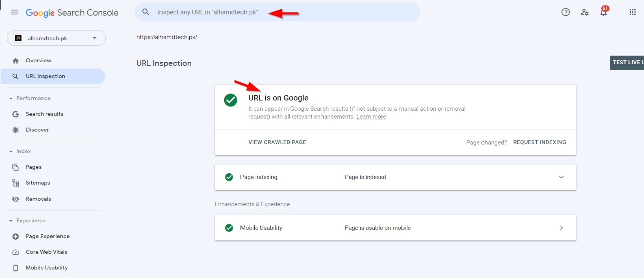Follow the Learn more link

[371, 117]
